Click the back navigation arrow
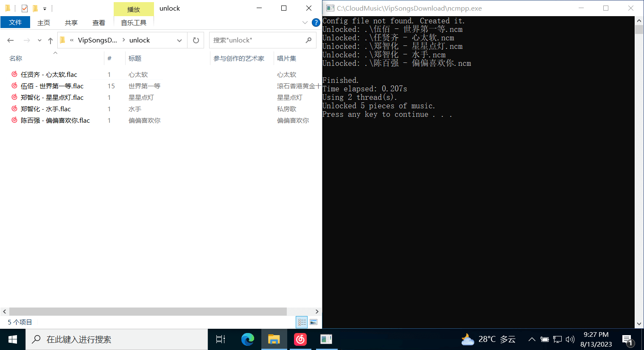Screen dimensions: 644x350 coord(11,40)
